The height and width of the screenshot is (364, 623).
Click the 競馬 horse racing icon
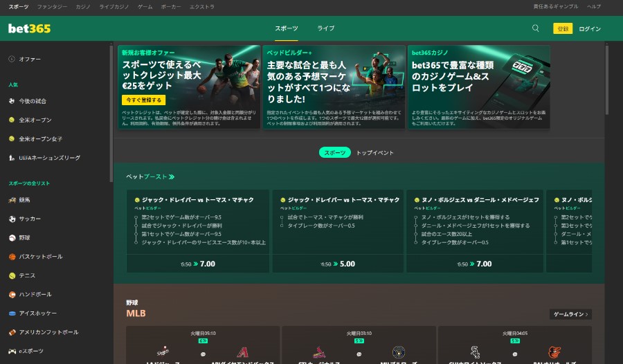point(12,200)
